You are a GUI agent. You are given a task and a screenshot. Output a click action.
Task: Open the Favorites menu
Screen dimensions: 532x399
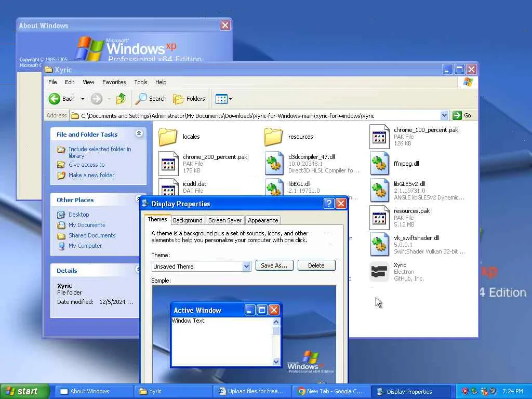[x=114, y=82]
